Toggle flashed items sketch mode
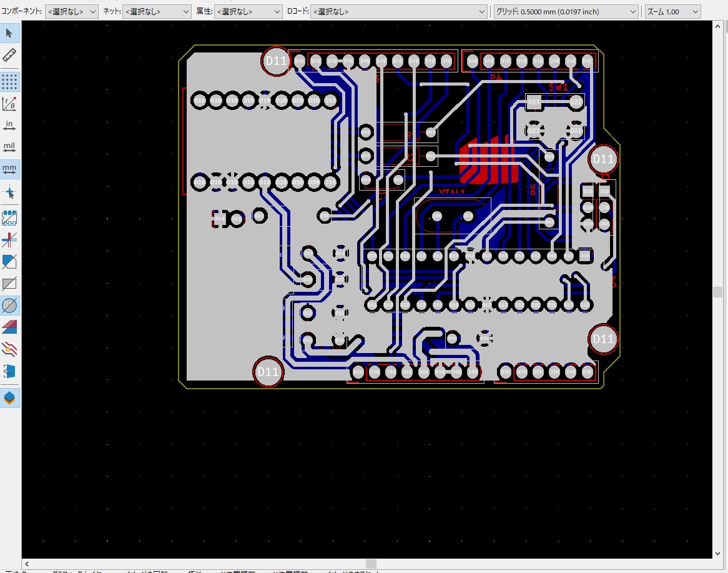The width and height of the screenshot is (728, 573). [9, 217]
